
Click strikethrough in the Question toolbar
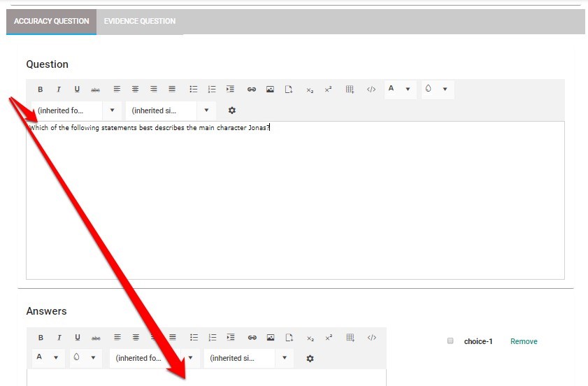pos(96,90)
